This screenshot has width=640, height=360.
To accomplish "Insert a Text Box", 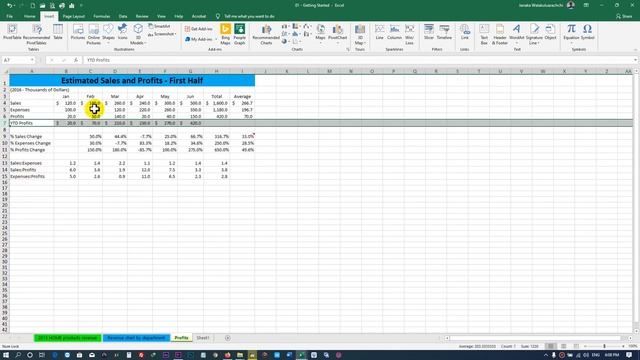I will (484, 34).
